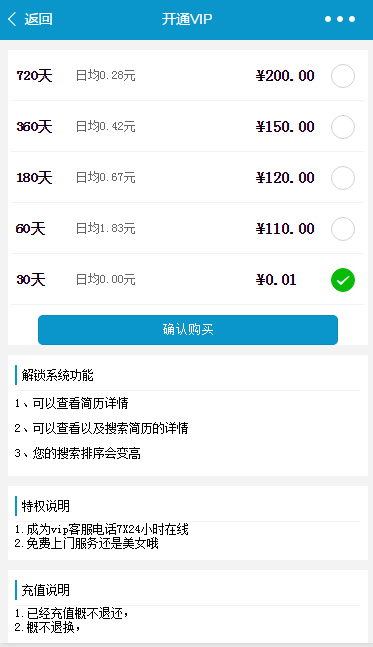373x647 pixels.
Task: Tap the 60天 plan label
Action: pyautogui.click(x=31, y=229)
